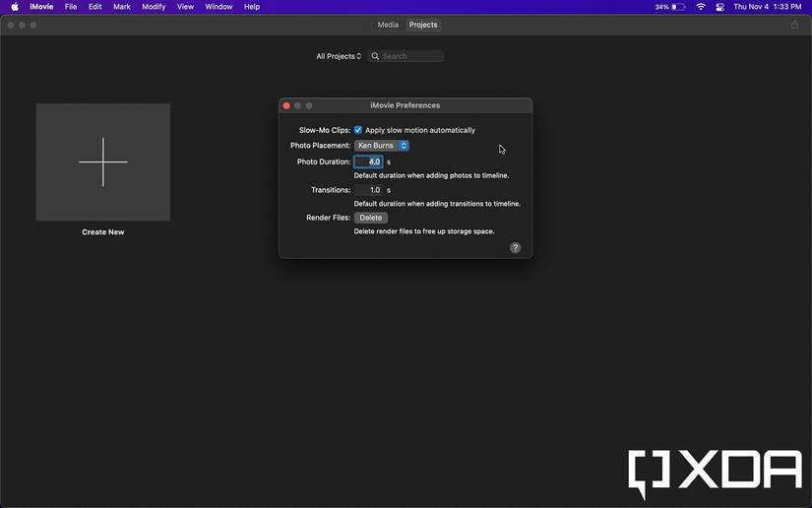
Task: Click the share icon in iMovie toolbar
Action: (x=794, y=25)
